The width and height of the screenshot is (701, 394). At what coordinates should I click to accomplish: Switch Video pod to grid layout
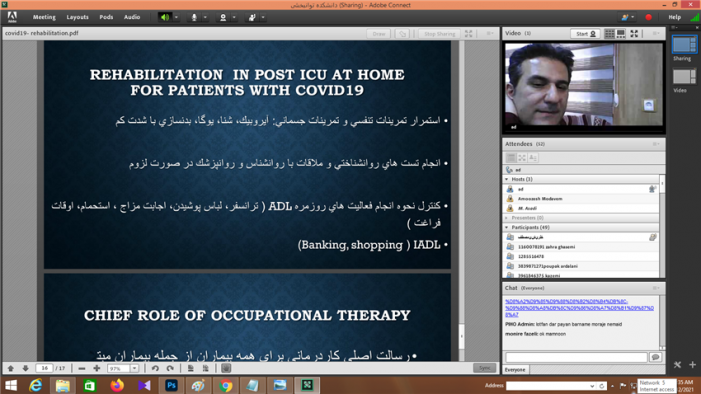point(609,34)
